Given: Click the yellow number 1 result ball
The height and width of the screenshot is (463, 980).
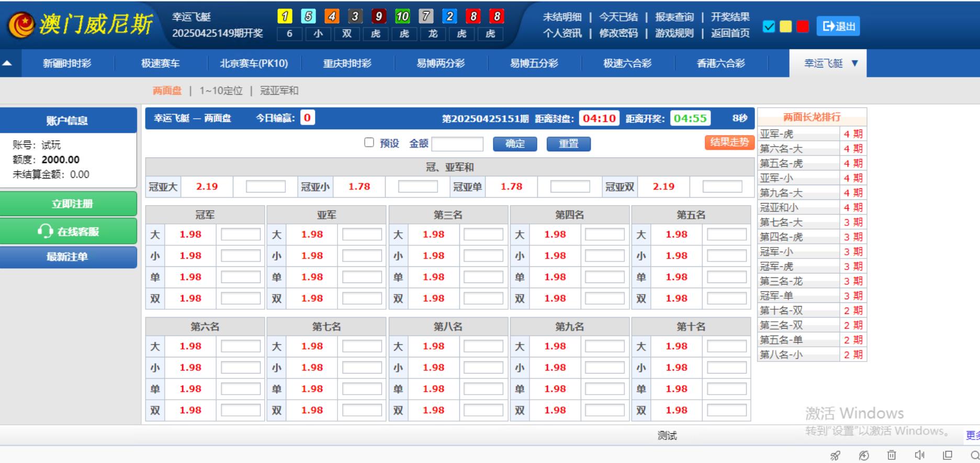Looking at the screenshot, I should [285, 17].
